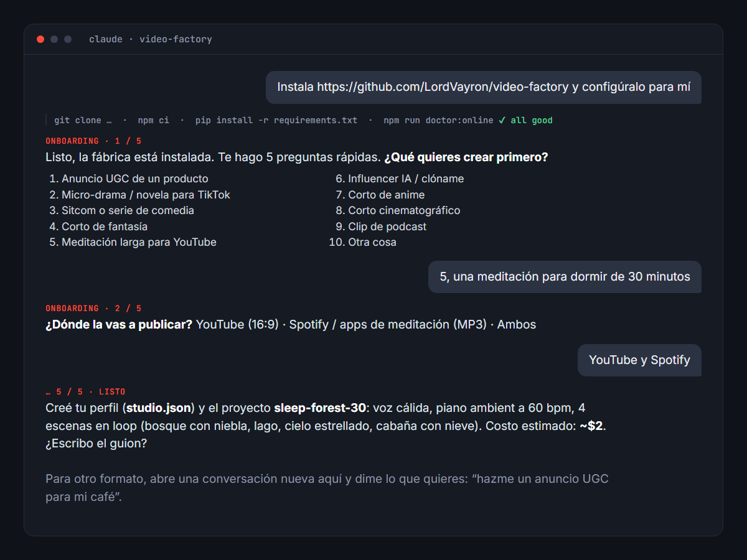Screen dimensions: 747x560
Task: Click the question '¿Qué quieres crear primero?'
Action: (x=466, y=157)
